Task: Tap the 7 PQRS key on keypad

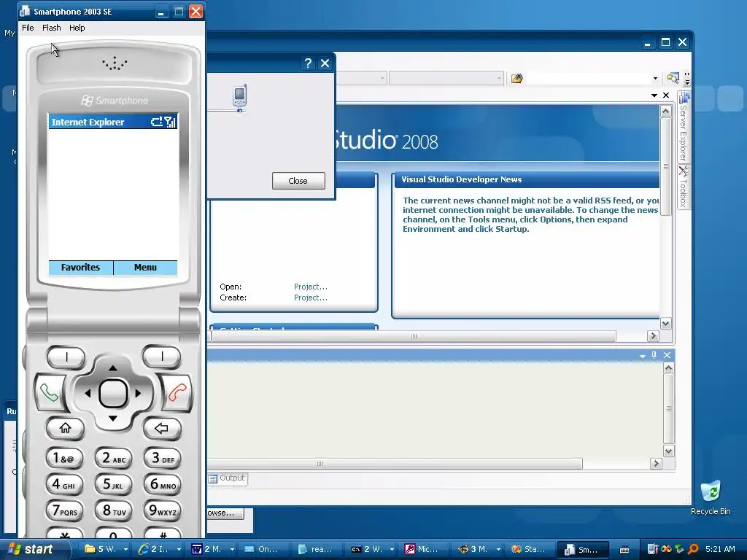Action: pos(64,510)
